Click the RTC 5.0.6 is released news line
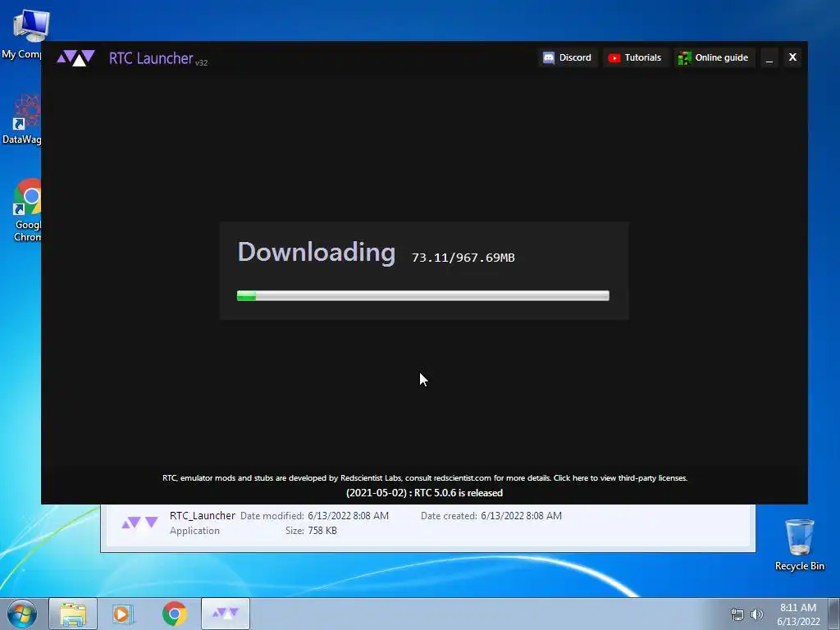The width and height of the screenshot is (840, 630). (424, 493)
